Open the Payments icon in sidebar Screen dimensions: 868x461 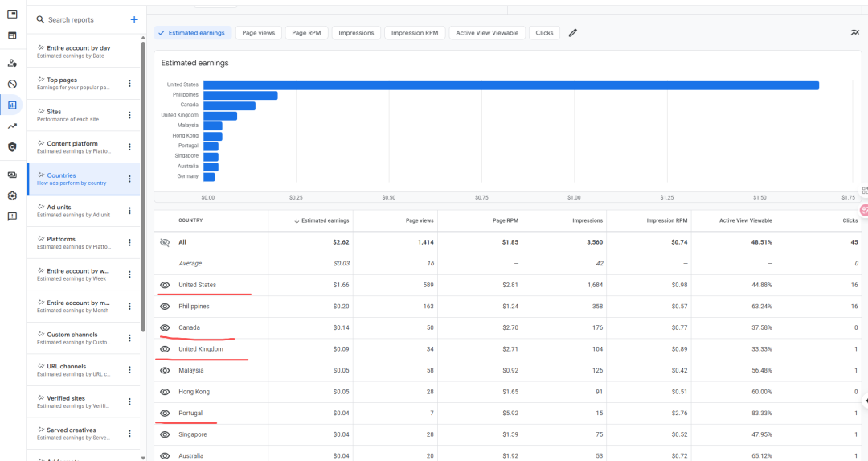(x=12, y=175)
